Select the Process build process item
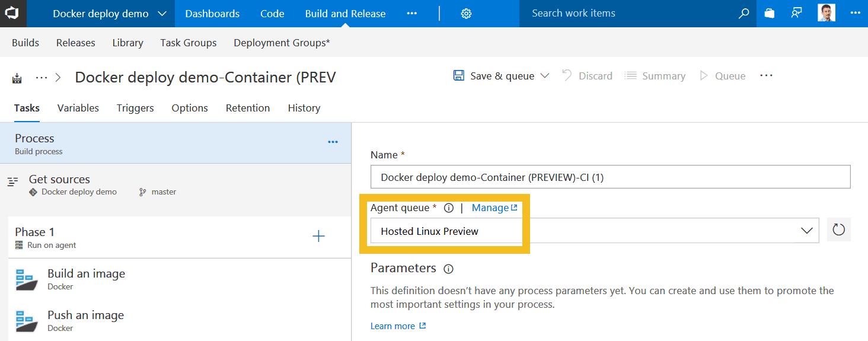Viewport: 868px width, 341px height. [x=176, y=143]
